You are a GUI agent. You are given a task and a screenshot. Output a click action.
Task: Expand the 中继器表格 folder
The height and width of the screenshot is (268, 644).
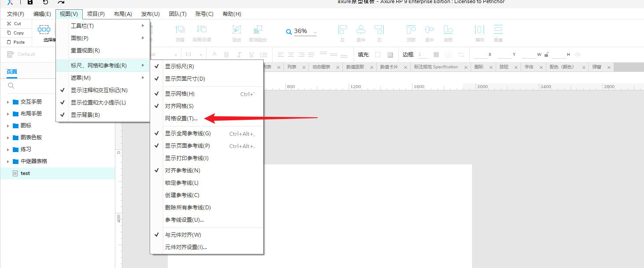point(8,161)
